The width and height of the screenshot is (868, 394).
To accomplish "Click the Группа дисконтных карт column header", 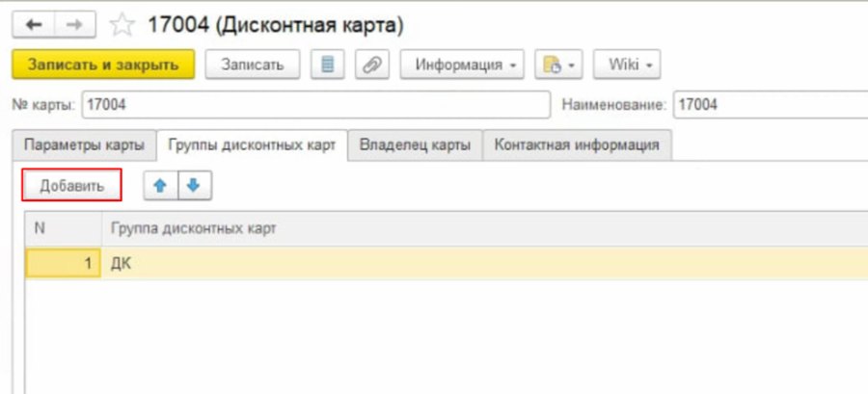I will 484,228.
